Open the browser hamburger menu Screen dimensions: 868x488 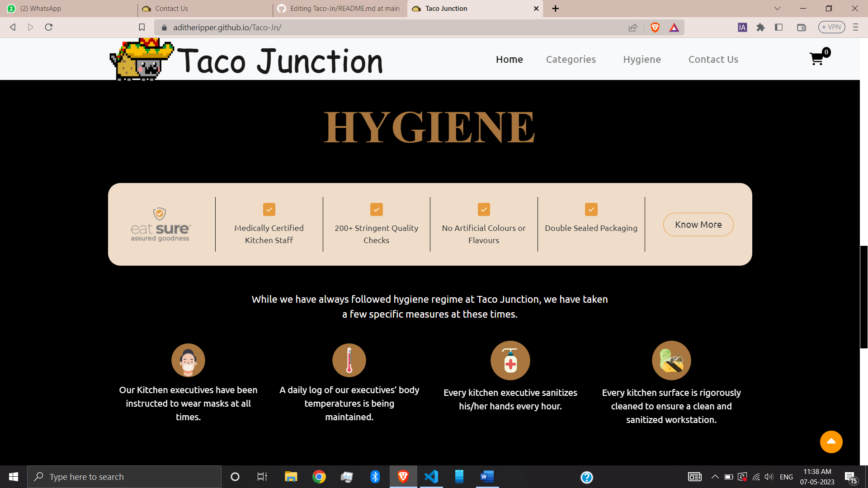(855, 27)
